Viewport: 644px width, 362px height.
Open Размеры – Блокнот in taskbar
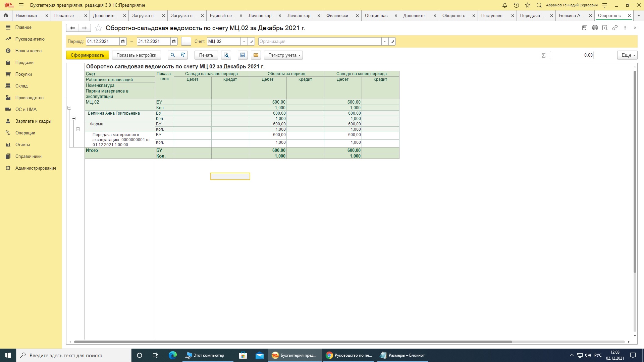click(402, 355)
